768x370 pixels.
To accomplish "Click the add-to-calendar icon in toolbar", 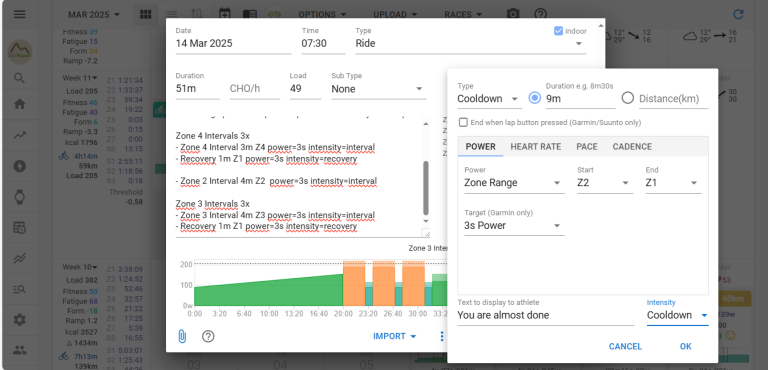I will coord(224,14).
